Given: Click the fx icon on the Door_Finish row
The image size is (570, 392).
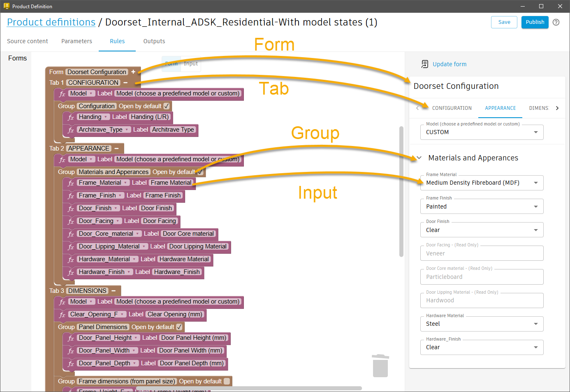Looking at the screenshot, I should click(x=71, y=209).
